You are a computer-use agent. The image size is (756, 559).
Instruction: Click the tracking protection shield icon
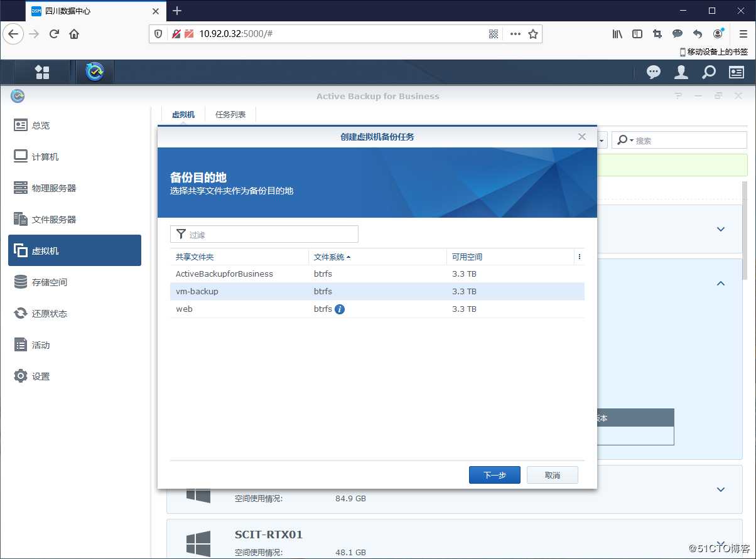pos(159,34)
